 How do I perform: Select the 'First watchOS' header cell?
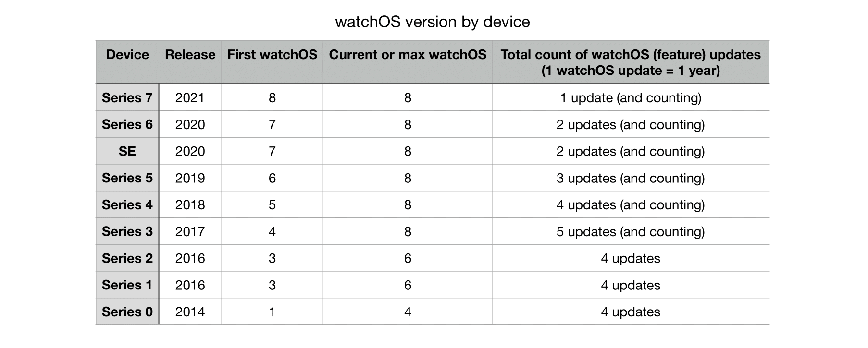pos(272,62)
